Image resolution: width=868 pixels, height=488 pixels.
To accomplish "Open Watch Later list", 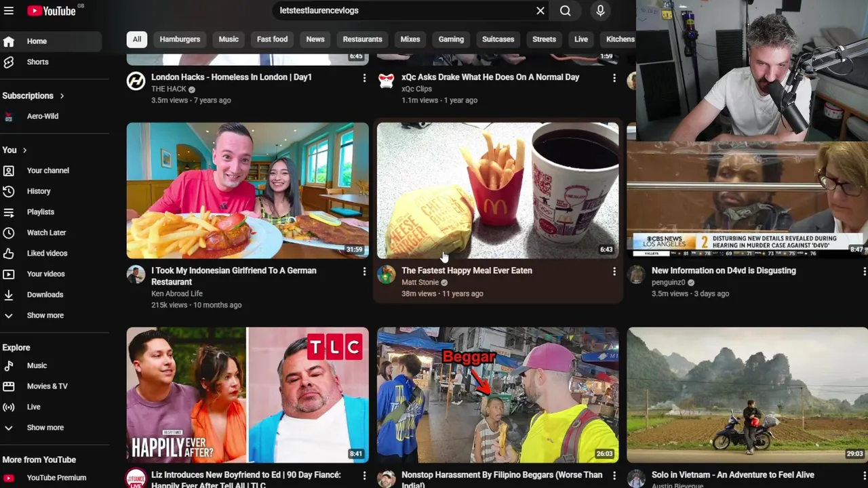I will coord(51,232).
